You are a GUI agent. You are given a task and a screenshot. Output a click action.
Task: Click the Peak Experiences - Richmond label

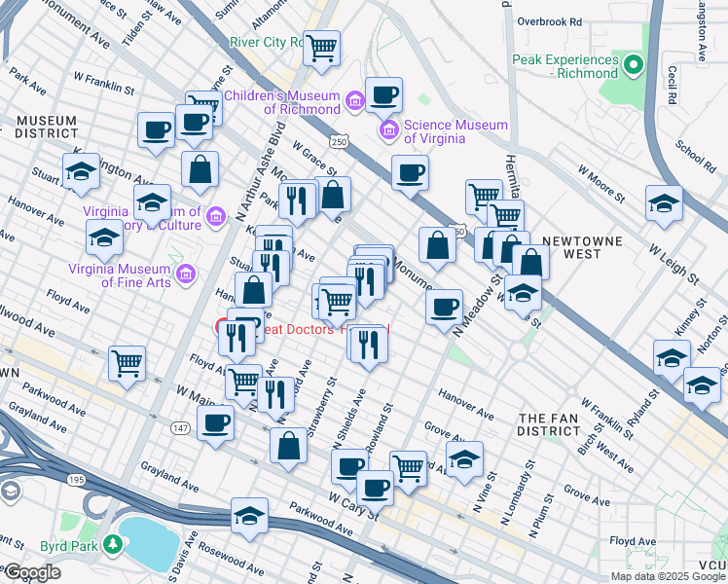[x=565, y=66]
